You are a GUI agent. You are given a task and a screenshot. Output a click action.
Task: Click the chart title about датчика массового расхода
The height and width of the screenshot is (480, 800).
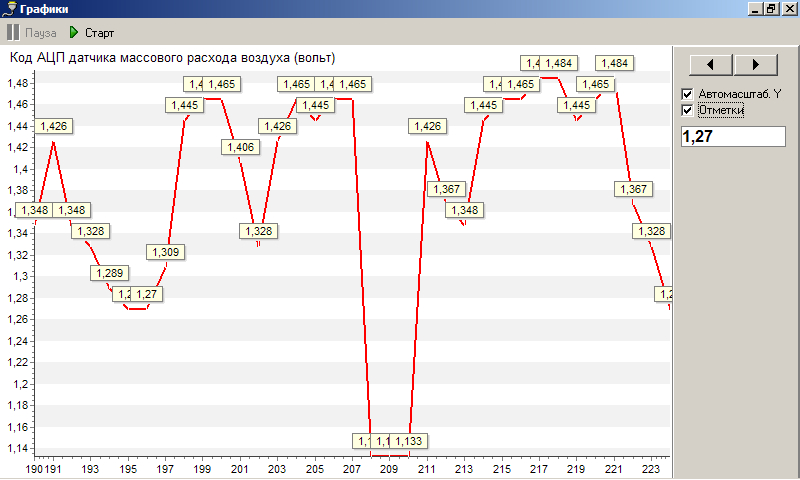pos(172,57)
